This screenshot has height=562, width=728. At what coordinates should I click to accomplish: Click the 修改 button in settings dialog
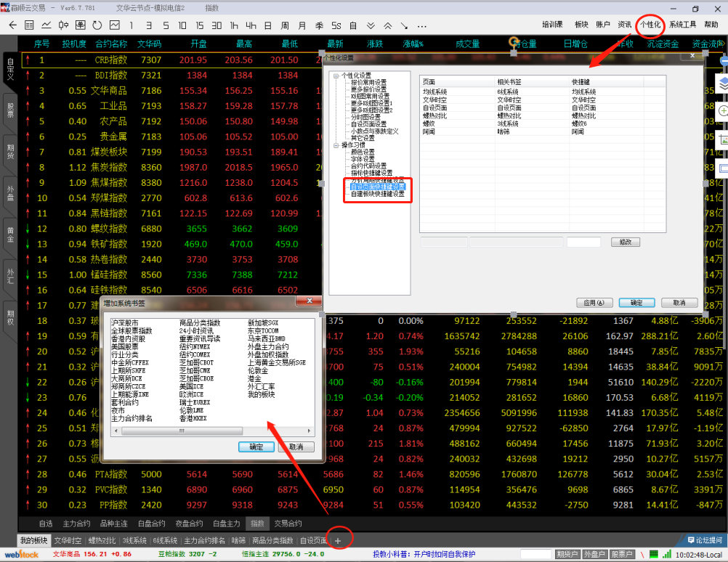tap(626, 242)
